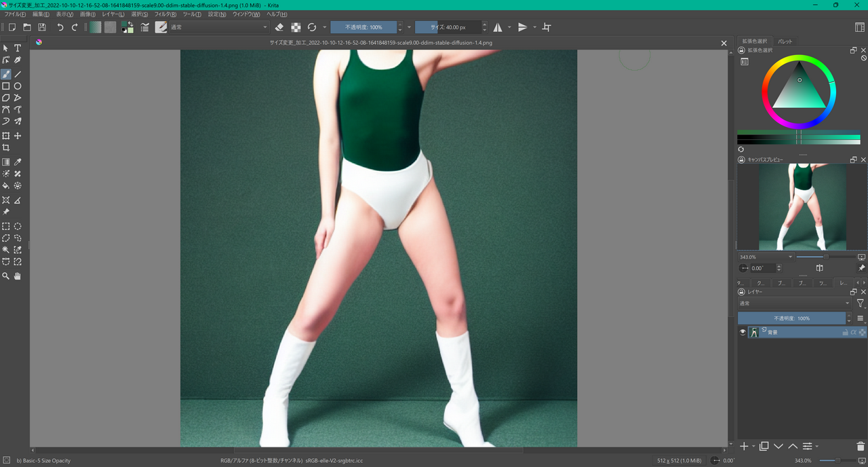Switch to the パレット tab
Image resolution: width=868 pixels, height=467 pixels.
point(785,41)
